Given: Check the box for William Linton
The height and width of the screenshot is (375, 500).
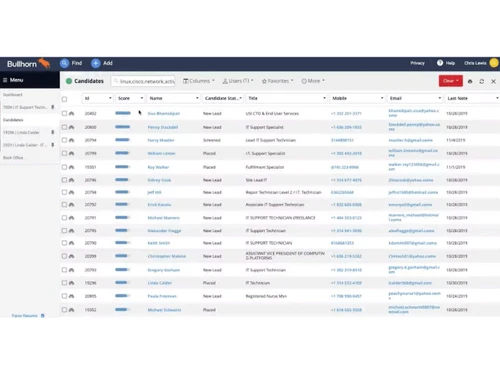Looking at the screenshot, I should (x=64, y=153).
